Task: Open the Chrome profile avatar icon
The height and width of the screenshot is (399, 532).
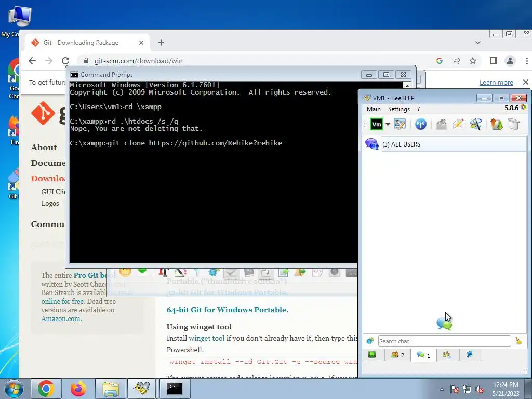Action: click(510, 61)
